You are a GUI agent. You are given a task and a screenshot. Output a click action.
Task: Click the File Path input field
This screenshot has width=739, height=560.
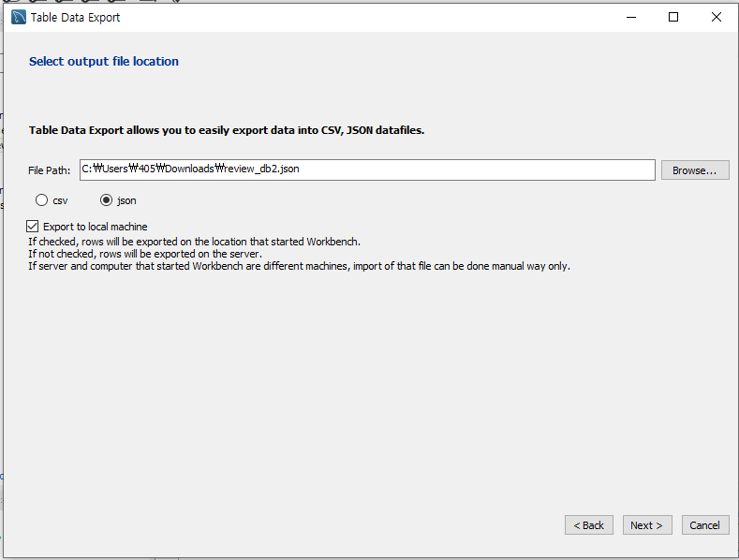point(367,169)
